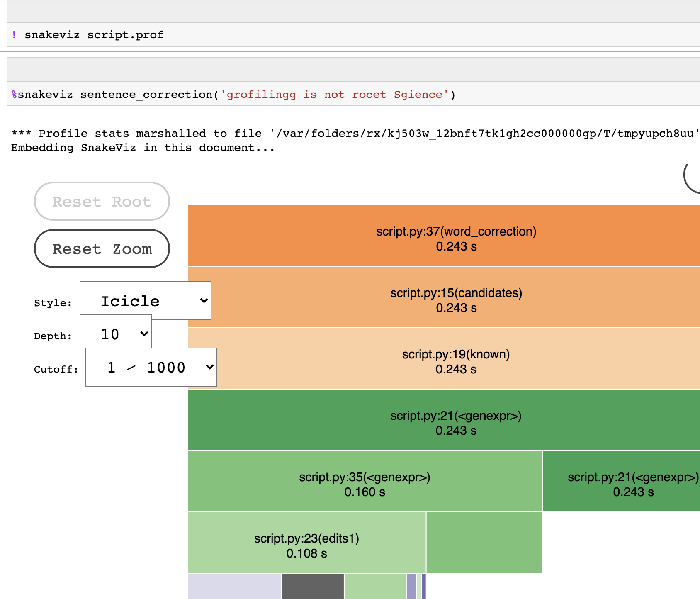Click the Reset Zoom button

(x=101, y=248)
